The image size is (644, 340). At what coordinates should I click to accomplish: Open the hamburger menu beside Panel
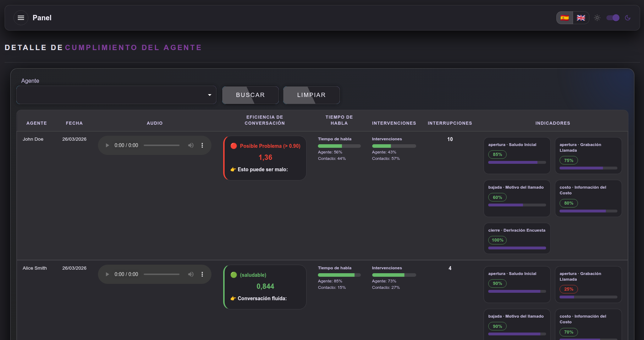[x=21, y=18]
